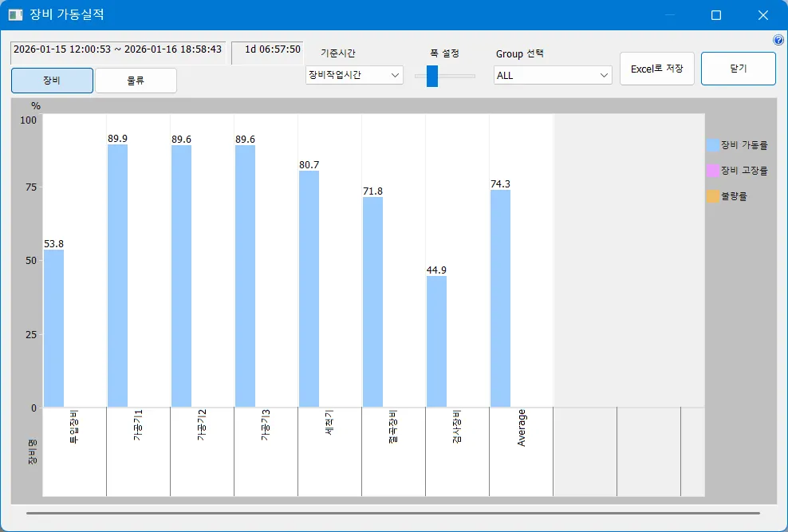The width and height of the screenshot is (788, 532).
Task: Switch to the 물류 tab
Action: (x=136, y=81)
